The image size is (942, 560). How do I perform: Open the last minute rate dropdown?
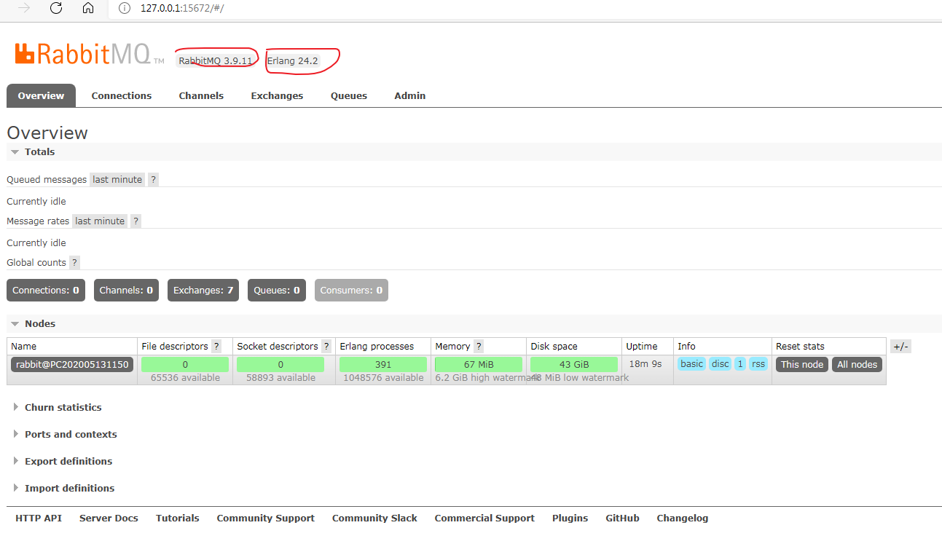117,179
